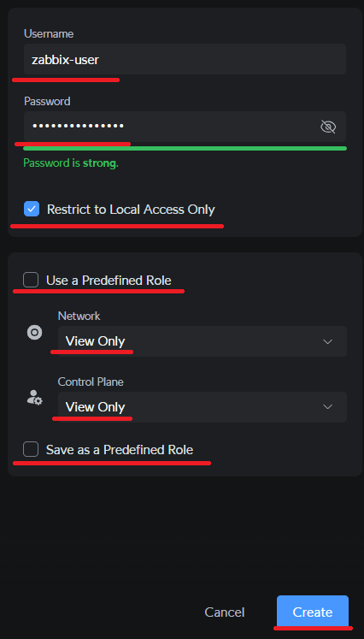Cancel the user creation dialog

225,612
